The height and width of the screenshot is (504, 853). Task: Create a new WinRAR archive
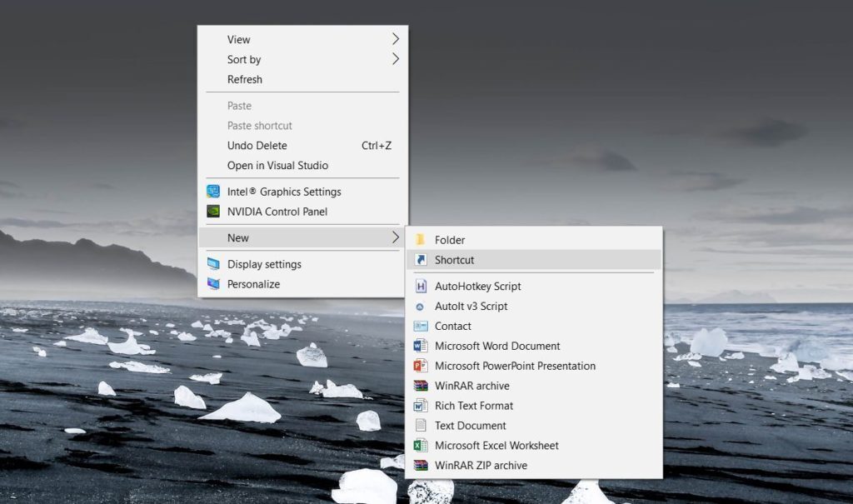tap(471, 386)
